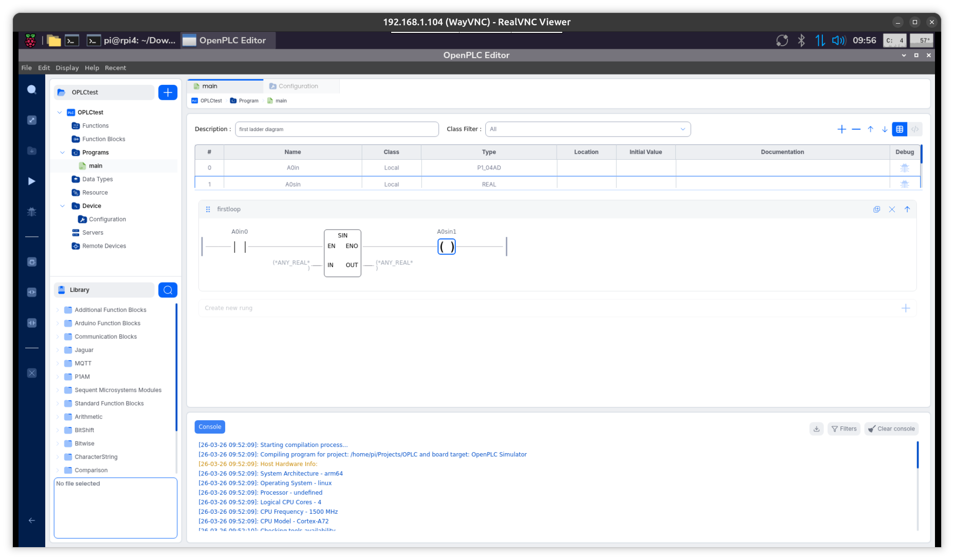
Task: Download console log icon
Action: coord(816,428)
